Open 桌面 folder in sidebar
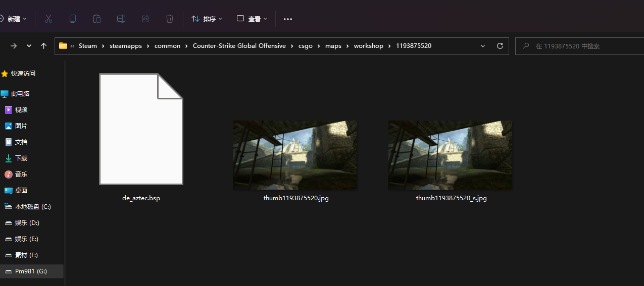This screenshot has height=286, width=644. click(x=21, y=191)
